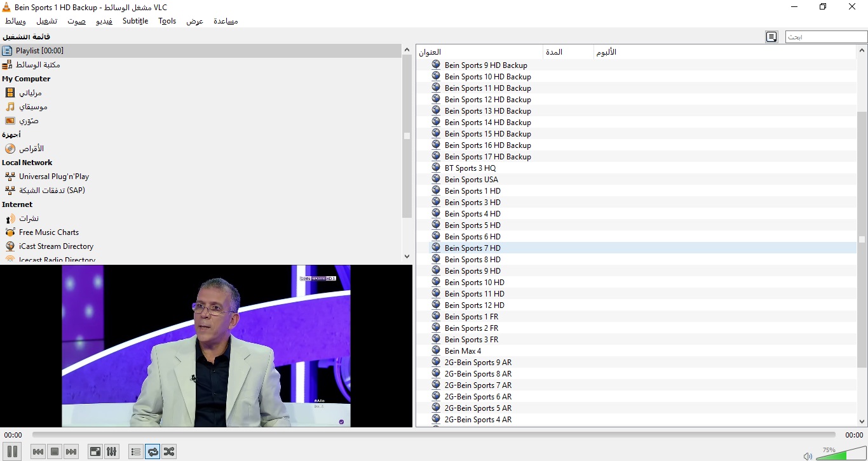The width and height of the screenshot is (868, 461).
Task: Open الأقراص (Discs) device item
Action: tap(201, 149)
